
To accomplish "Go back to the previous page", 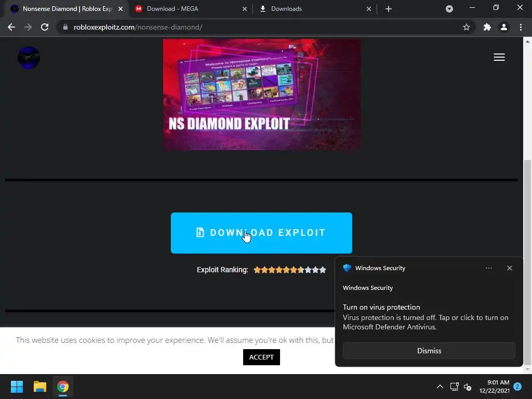I will [x=11, y=27].
